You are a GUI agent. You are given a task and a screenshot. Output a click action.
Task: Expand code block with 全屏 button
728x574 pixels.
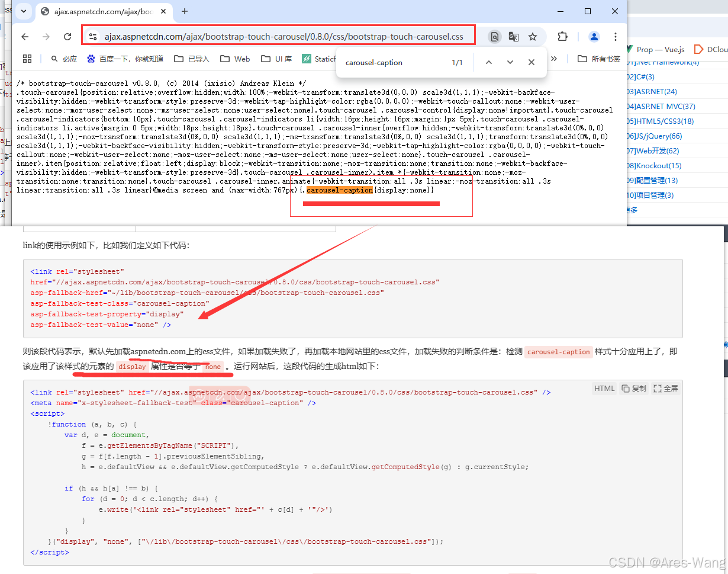pos(665,389)
